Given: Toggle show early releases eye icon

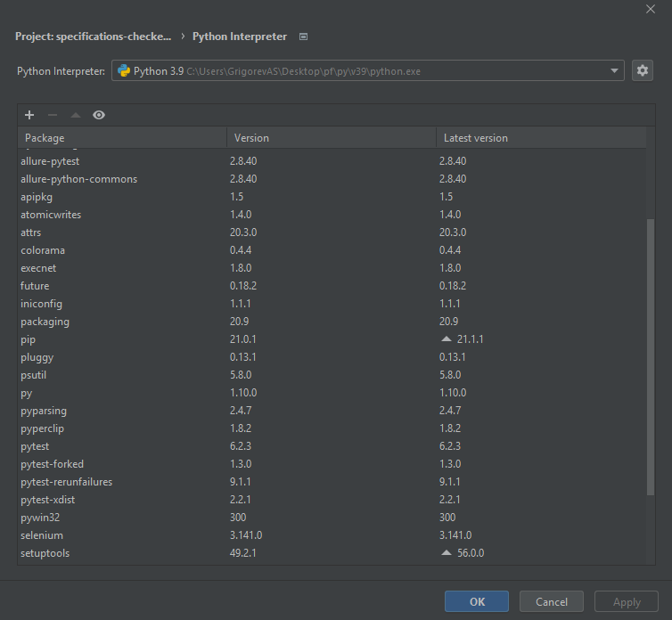Looking at the screenshot, I should coord(99,115).
